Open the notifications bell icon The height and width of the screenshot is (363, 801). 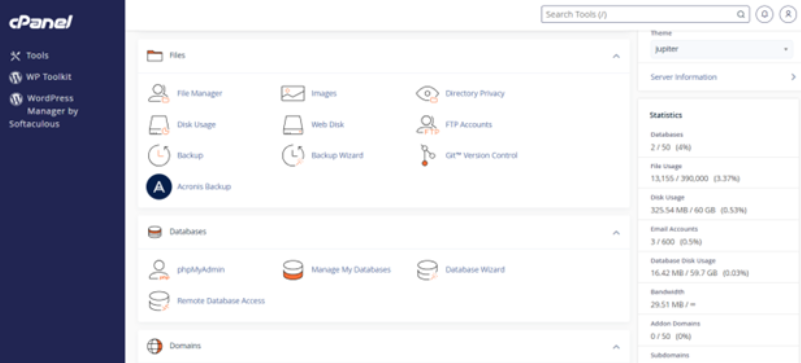pos(764,14)
